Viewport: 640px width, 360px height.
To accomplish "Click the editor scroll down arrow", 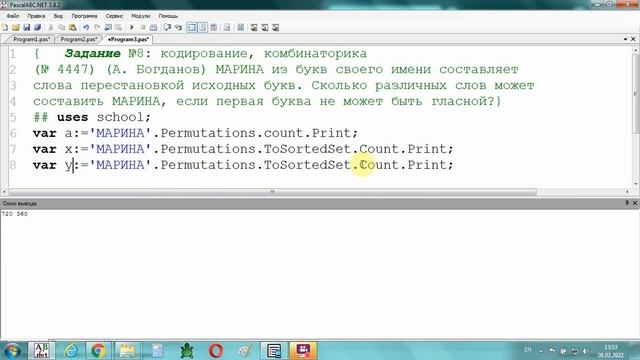I will (635, 184).
